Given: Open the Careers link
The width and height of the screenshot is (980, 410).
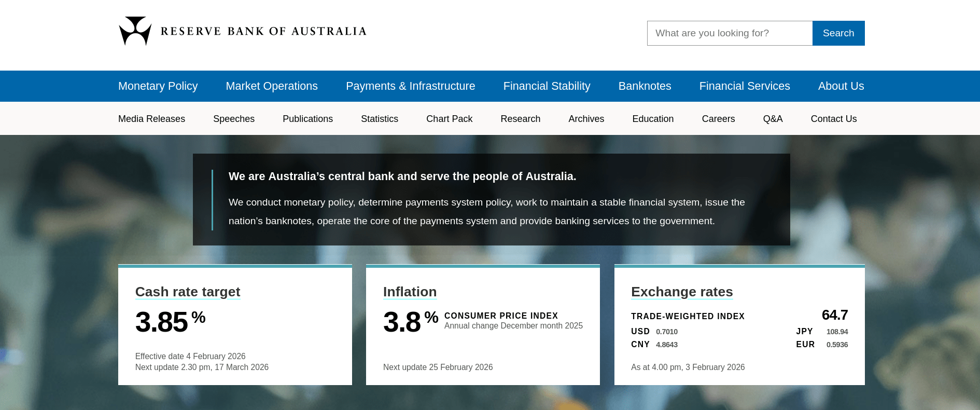Looking at the screenshot, I should click(718, 119).
